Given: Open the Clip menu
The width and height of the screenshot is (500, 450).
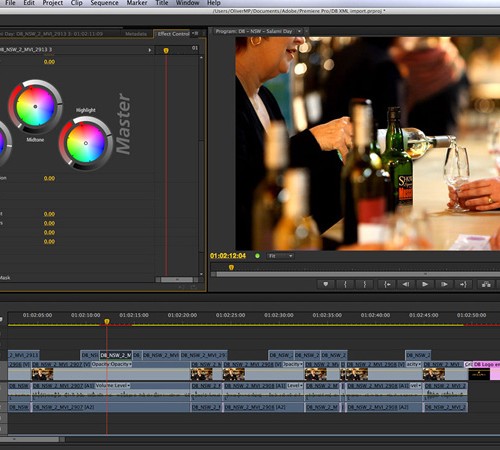Looking at the screenshot, I should [77, 3].
